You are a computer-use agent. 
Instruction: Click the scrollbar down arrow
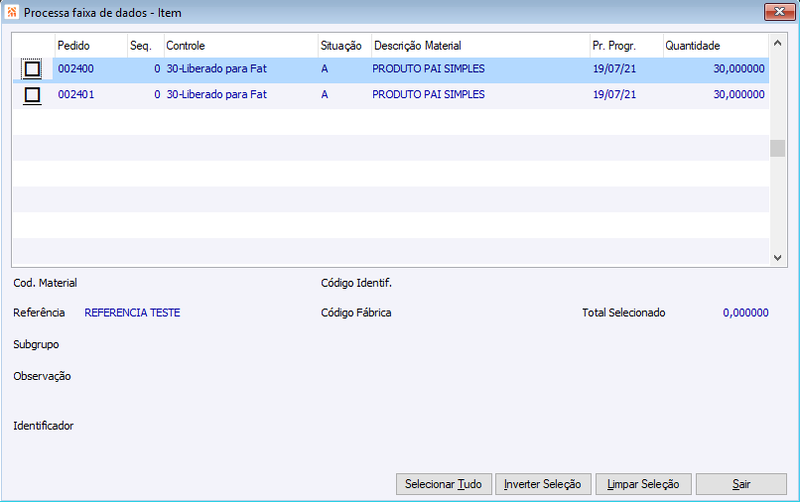click(x=777, y=258)
